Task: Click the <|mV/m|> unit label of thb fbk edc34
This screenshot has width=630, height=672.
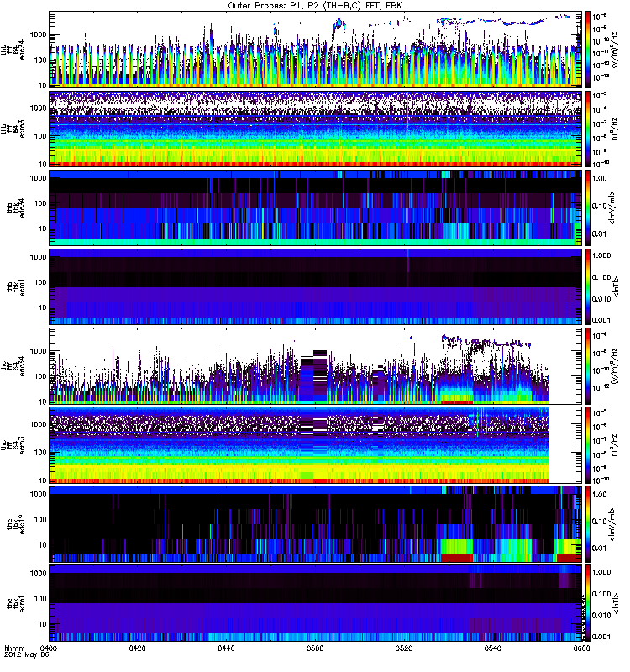Action: 612,207
